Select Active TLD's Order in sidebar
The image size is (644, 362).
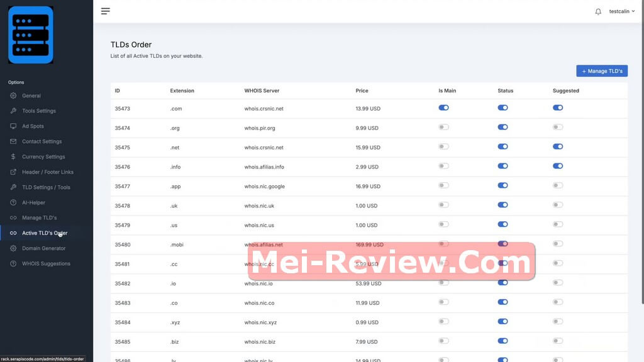click(45, 233)
